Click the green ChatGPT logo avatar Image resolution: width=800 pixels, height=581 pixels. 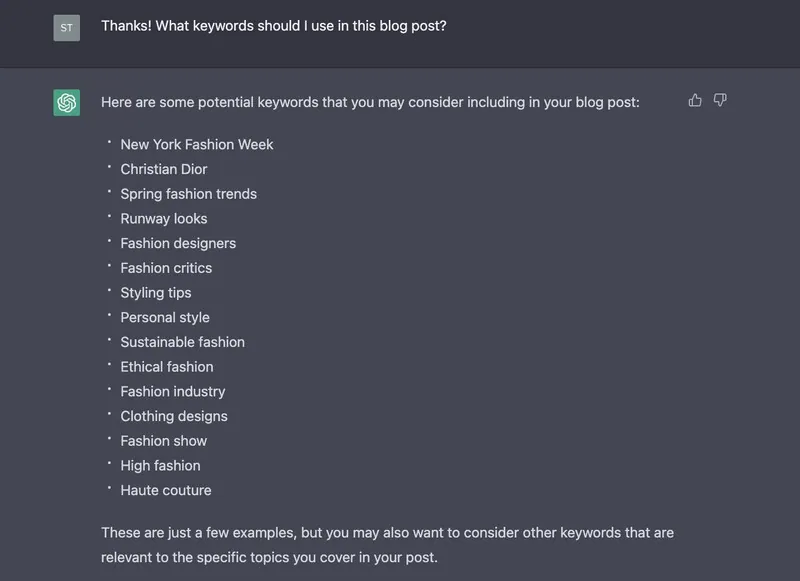(67, 102)
